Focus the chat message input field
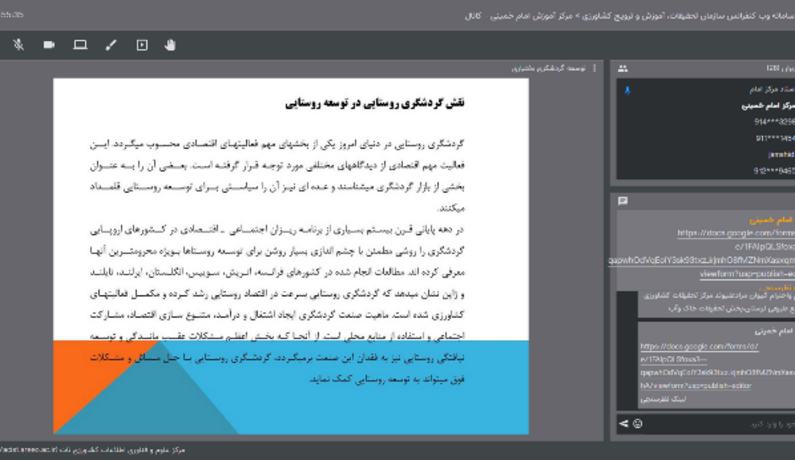The width and height of the screenshot is (795, 460). pyautogui.click(x=720, y=424)
